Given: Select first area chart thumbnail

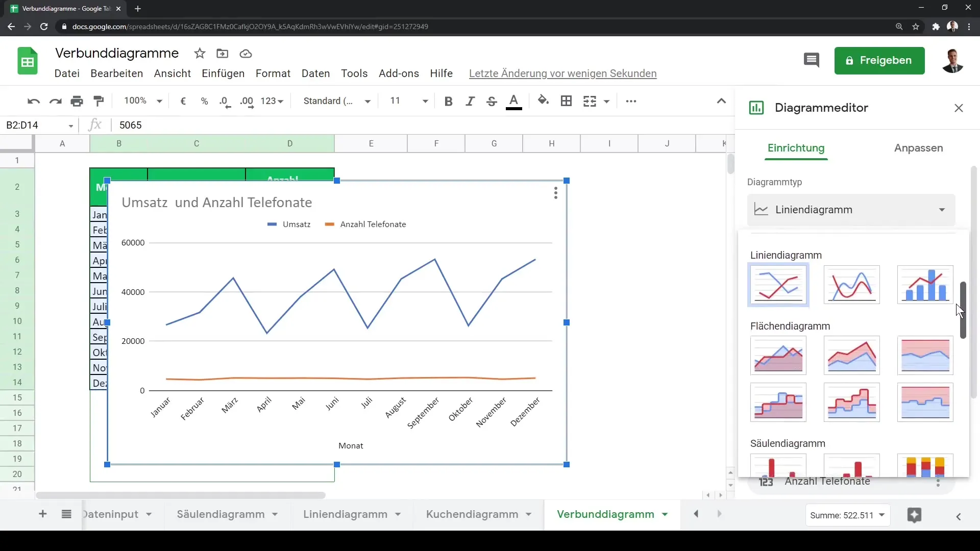Looking at the screenshot, I should [778, 356].
